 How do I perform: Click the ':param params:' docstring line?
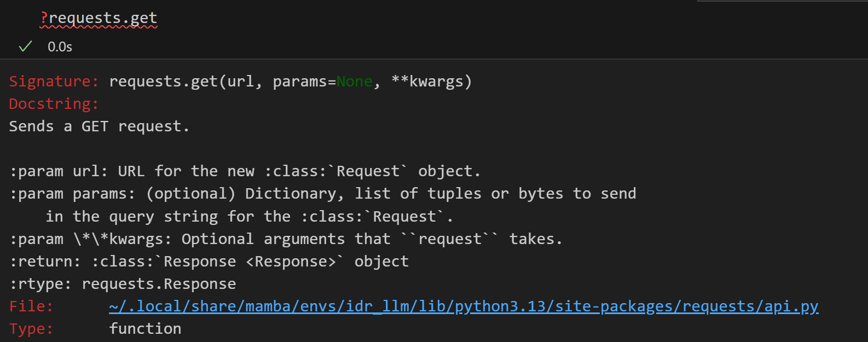coord(323,194)
